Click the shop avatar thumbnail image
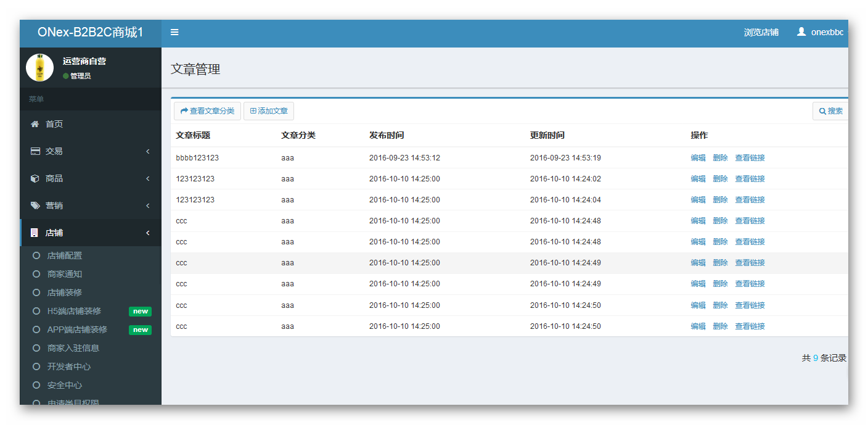Viewport: 868px width, 435px height. click(x=39, y=67)
